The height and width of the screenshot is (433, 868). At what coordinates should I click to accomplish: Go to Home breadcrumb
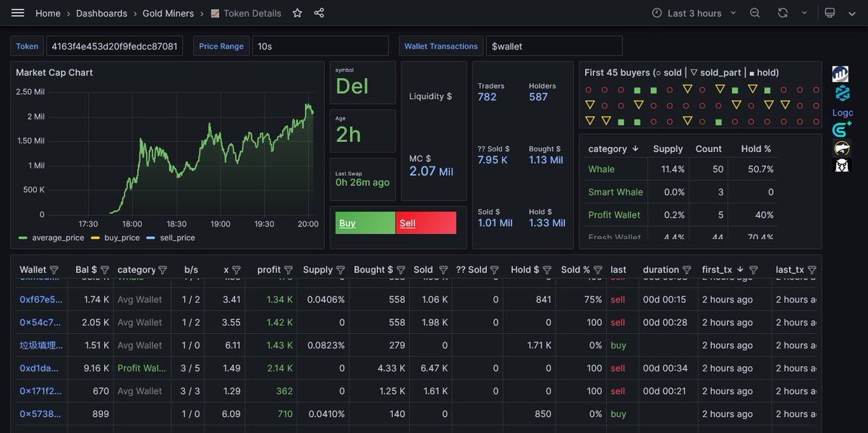pos(48,13)
